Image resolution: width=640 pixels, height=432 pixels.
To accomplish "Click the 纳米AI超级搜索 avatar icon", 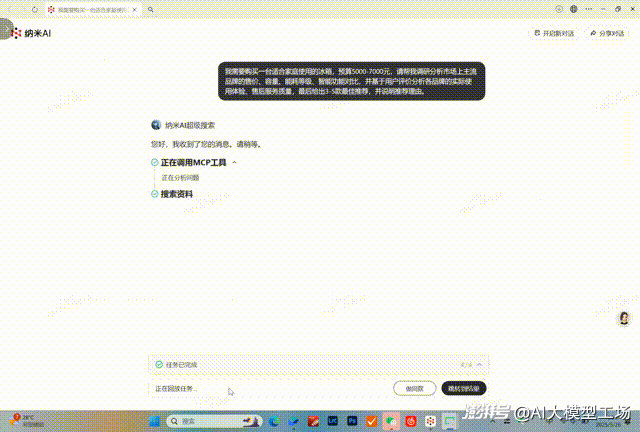I will tap(155, 125).
